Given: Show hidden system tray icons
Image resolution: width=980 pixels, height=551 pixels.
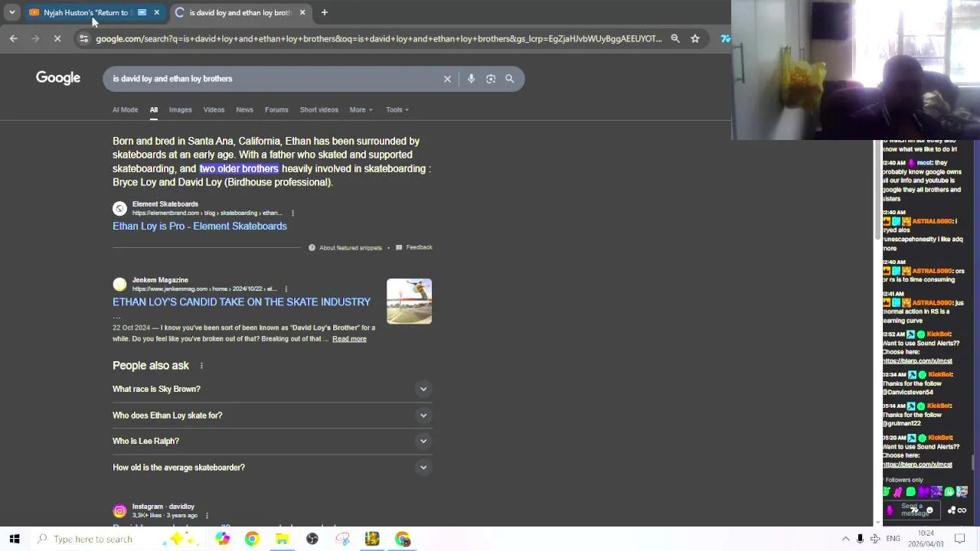Looking at the screenshot, I should (845, 539).
